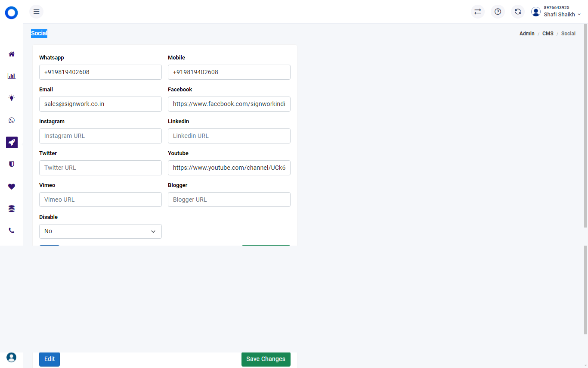Click the highlighted Social page heading

point(39,34)
